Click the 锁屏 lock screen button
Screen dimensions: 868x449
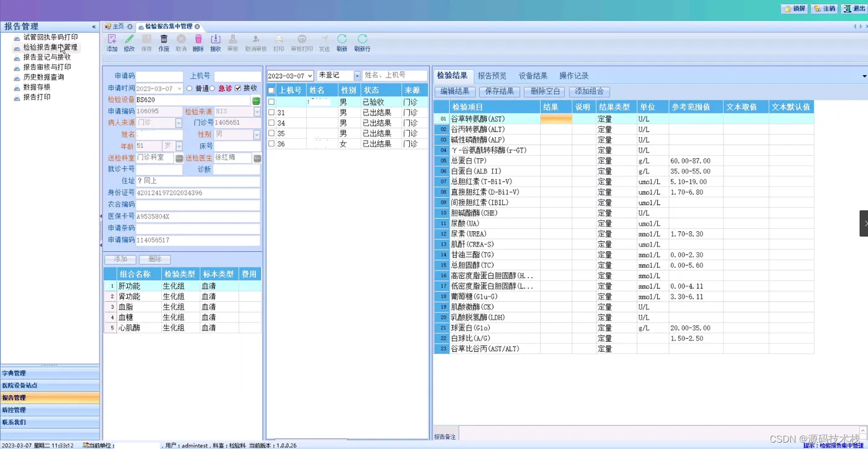pos(794,9)
